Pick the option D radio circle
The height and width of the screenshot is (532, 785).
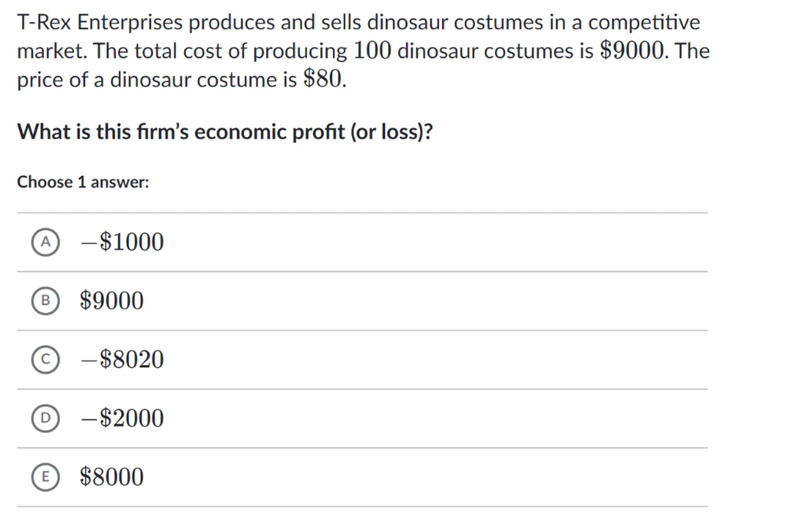tap(45, 418)
